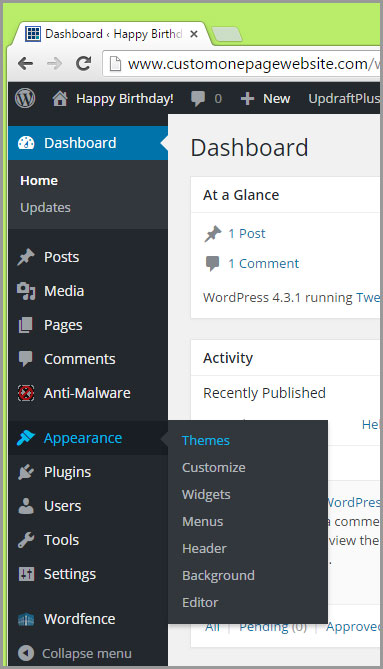Open the Users menu label
The image size is (383, 669).
(x=62, y=506)
